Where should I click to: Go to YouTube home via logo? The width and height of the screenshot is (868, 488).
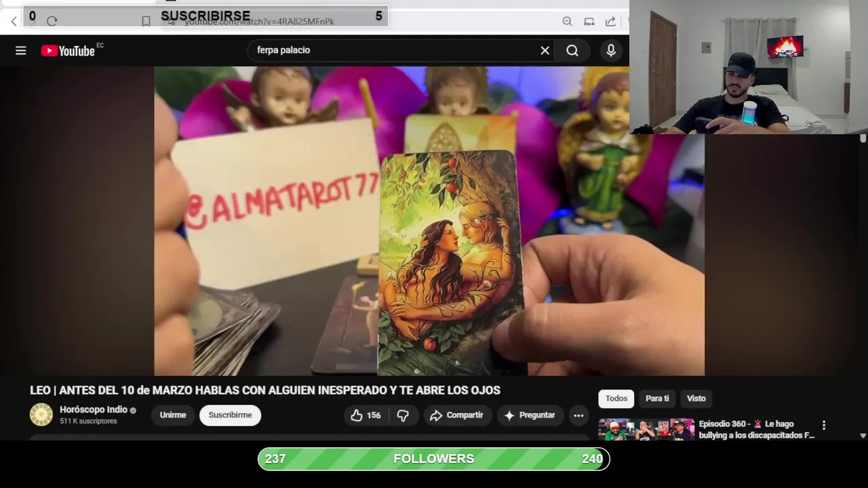68,51
